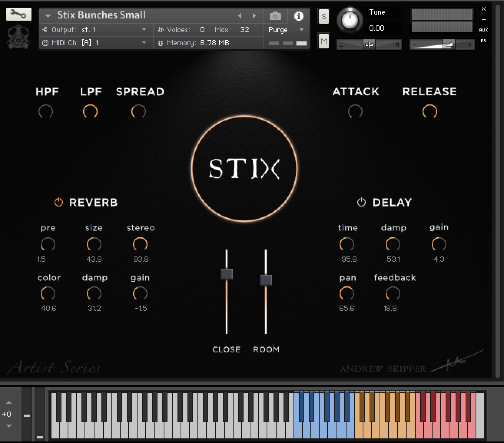
Task: Click the reverb size knob
Action: tap(94, 245)
